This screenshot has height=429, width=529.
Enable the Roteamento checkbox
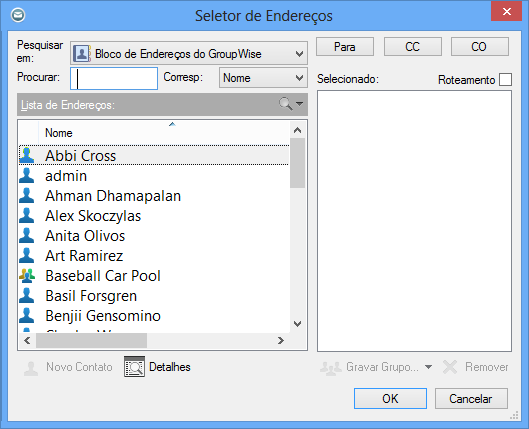click(505, 80)
